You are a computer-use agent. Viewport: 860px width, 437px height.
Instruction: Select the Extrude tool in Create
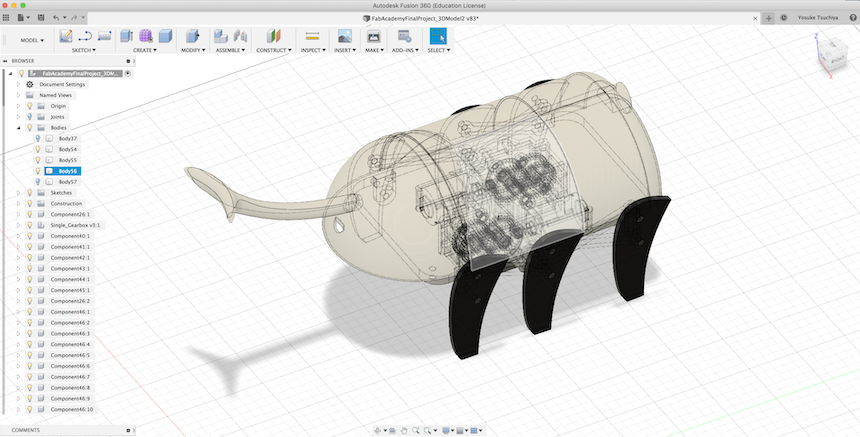click(x=127, y=36)
